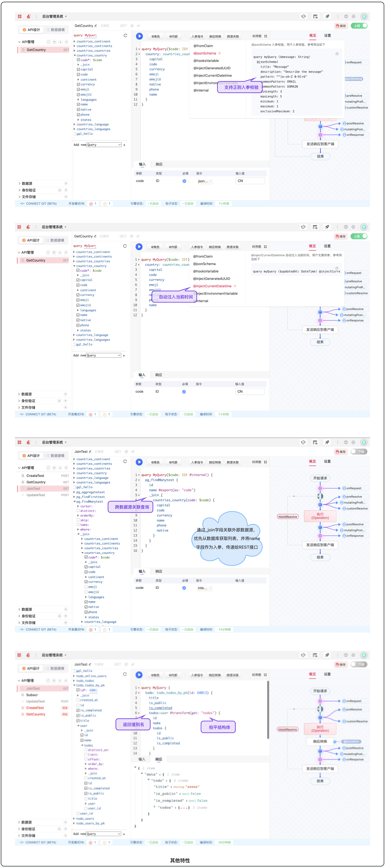Viewport: 386px width, 868px height.
Task: Click the @jsonSchema hook node in flow diagram
Action: [x=353, y=79]
